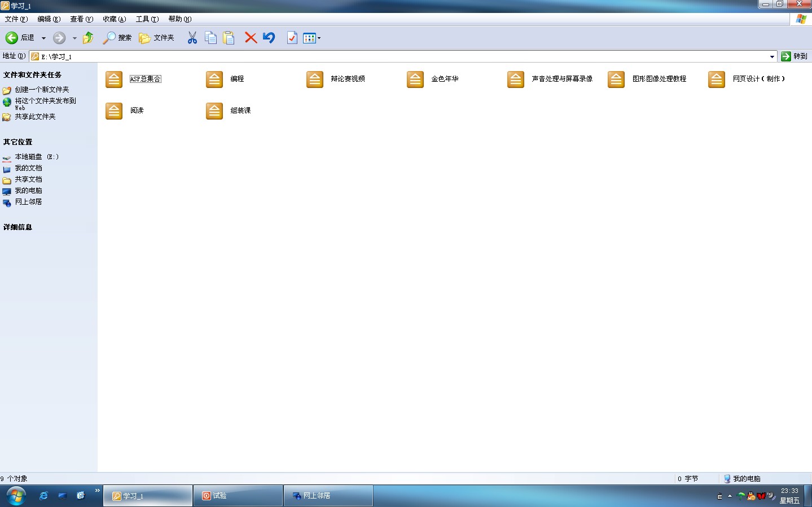Open the 工具(T) menu
812x507 pixels.
[147, 19]
